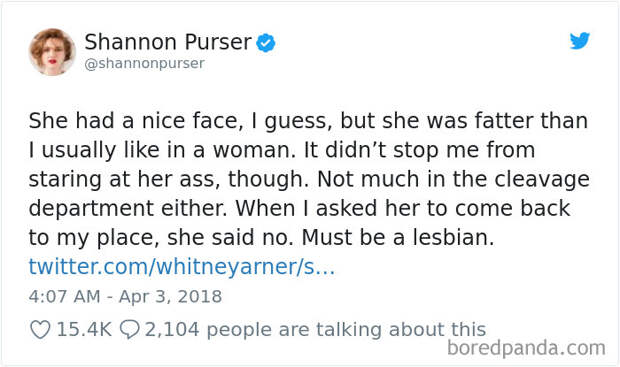Click the 2,104 replies number
The width and height of the screenshot is (620, 367).
click(x=172, y=329)
